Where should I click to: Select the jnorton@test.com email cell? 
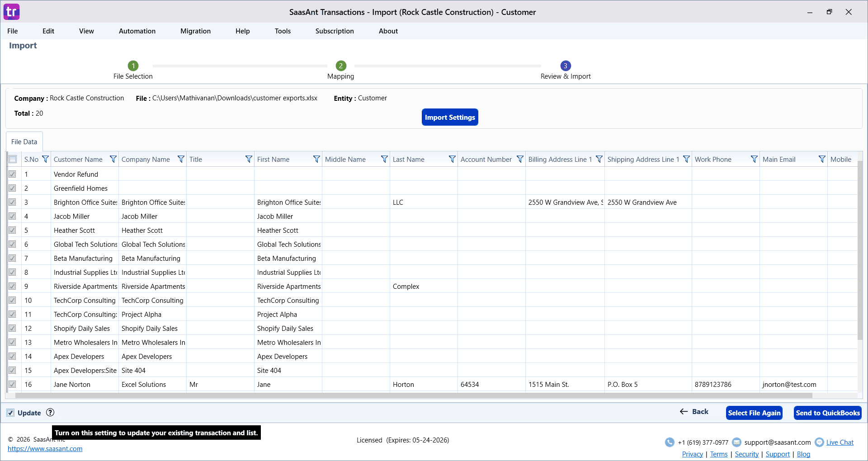pyautogui.click(x=793, y=384)
